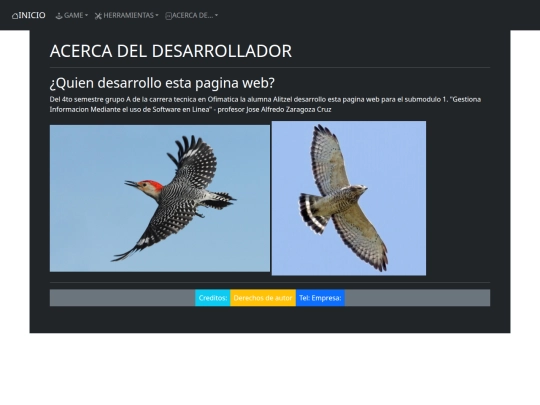Expand the HERRAMIENTAS dropdown menu
Image resolution: width=540 pixels, height=405 pixels.
click(x=126, y=15)
